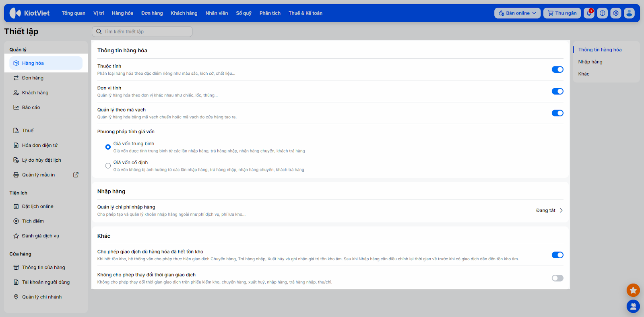
Task: Click the Thông tin hàng hóa section heading
Action: pyautogui.click(x=122, y=51)
